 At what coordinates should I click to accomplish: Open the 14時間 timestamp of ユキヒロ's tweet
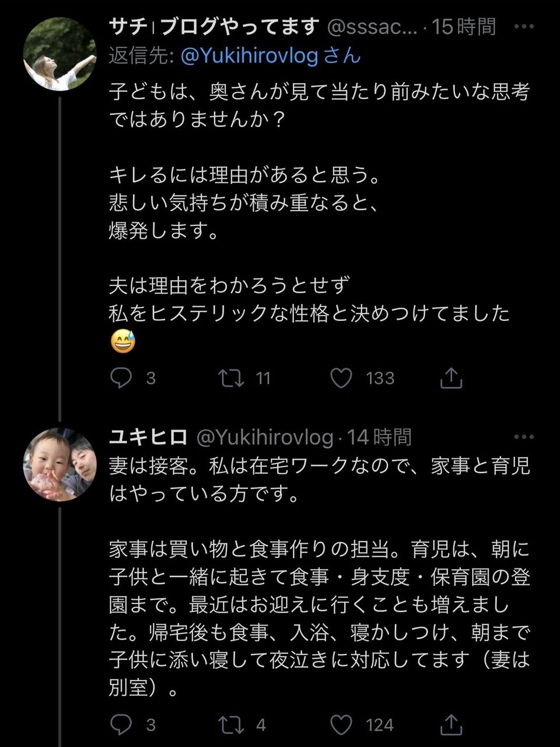point(380,437)
